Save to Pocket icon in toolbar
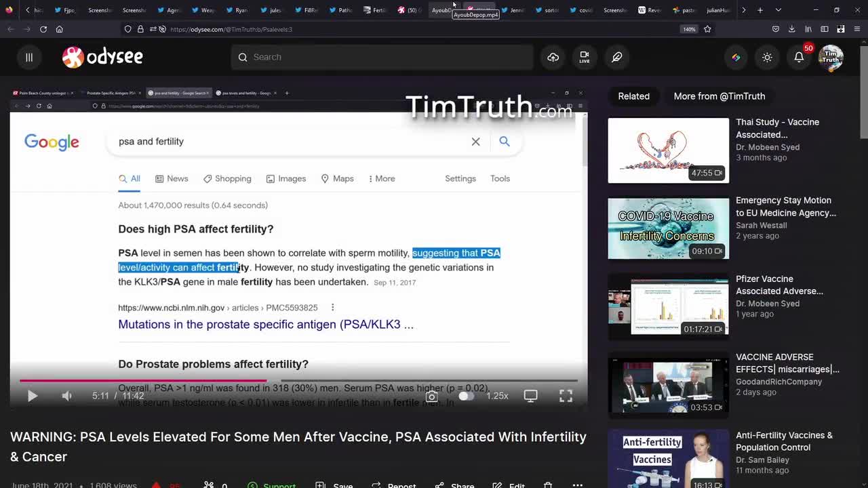Image resolution: width=868 pixels, height=488 pixels. [775, 29]
